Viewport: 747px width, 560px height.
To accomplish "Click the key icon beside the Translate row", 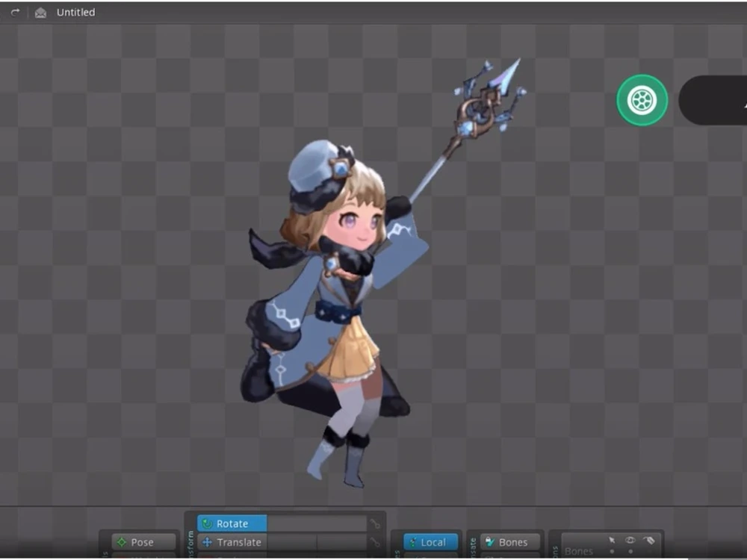I will [376, 542].
